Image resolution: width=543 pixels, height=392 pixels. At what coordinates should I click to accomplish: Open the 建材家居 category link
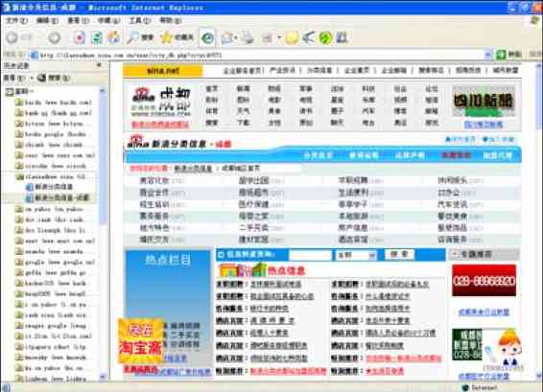(x=253, y=239)
